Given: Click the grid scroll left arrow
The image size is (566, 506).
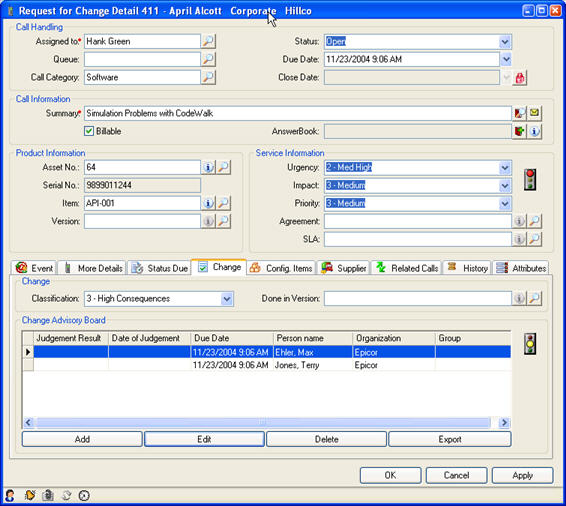Looking at the screenshot, I should [x=29, y=422].
